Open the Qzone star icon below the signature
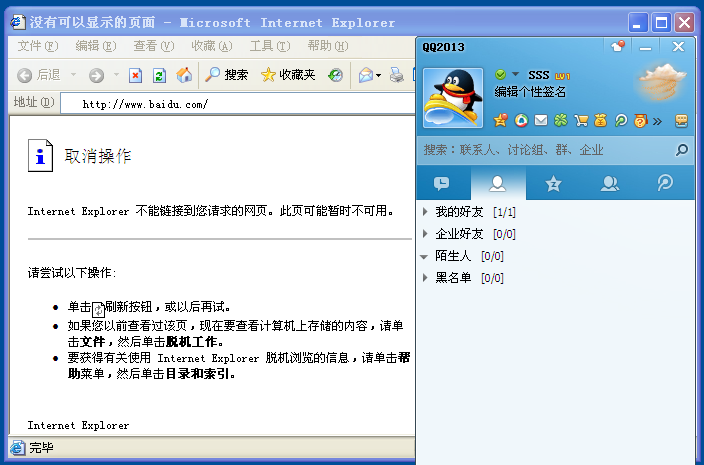Screen dimensions: 704x465 click(x=500, y=120)
